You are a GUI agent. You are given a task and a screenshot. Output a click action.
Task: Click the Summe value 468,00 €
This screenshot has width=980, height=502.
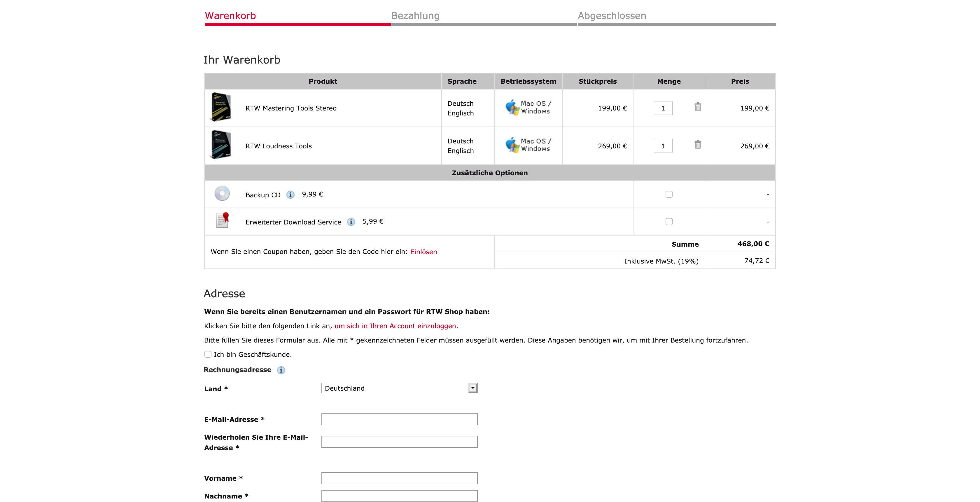[753, 244]
